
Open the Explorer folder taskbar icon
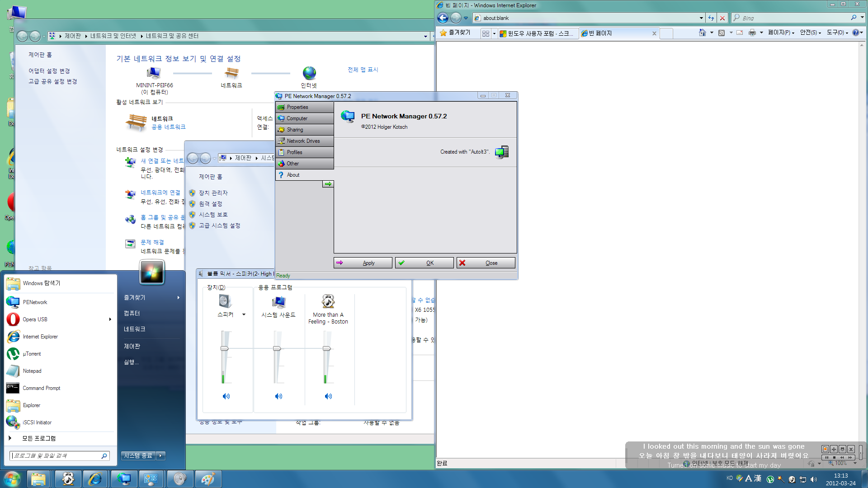(x=38, y=479)
